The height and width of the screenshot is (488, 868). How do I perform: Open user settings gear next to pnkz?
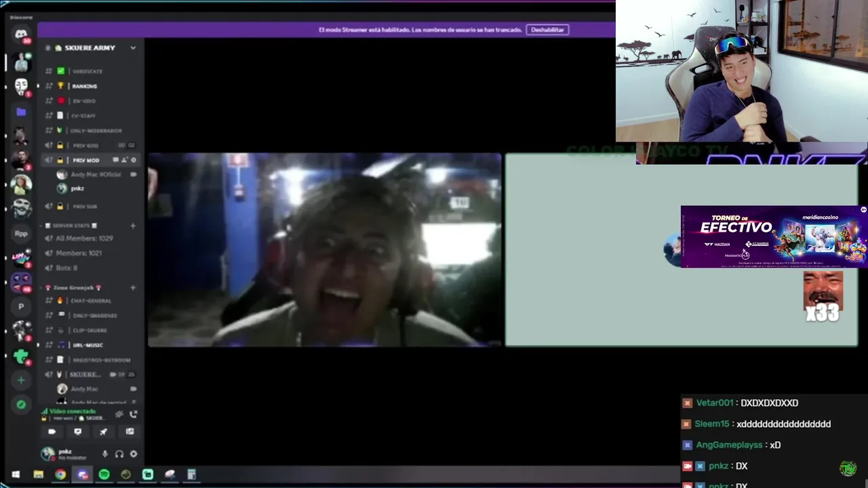click(x=134, y=454)
